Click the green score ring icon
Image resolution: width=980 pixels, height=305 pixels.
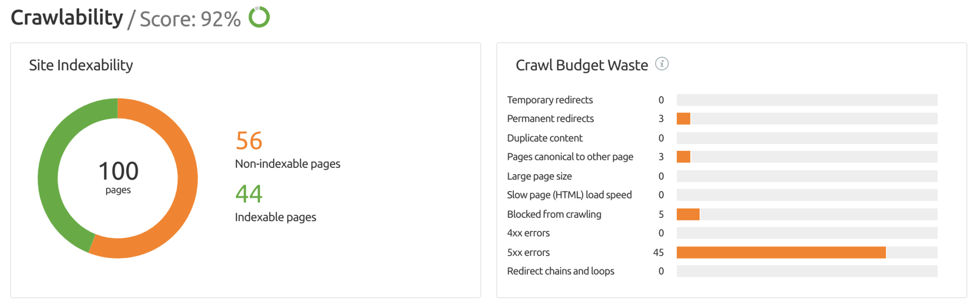[x=259, y=17]
